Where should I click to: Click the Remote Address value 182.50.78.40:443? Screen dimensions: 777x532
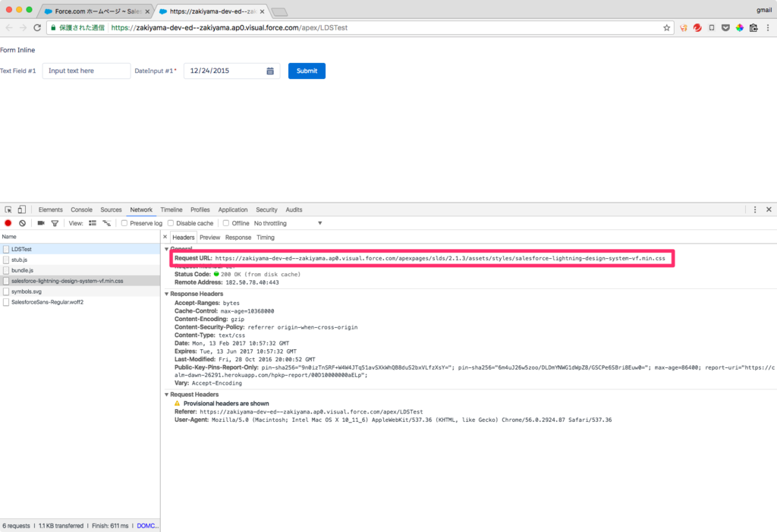(252, 282)
